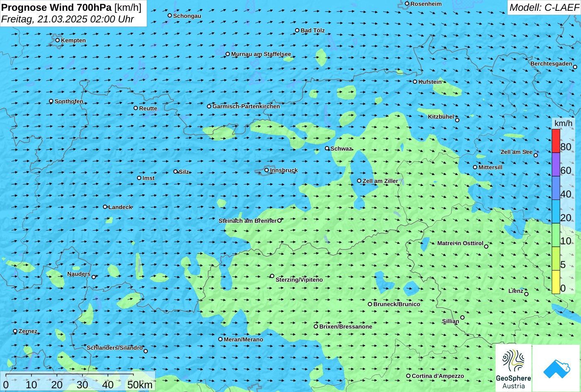This screenshot has width=581, height=392.
Task: Click the Steinach am Brenner label
Action: pyautogui.click(x=247, y=221)
